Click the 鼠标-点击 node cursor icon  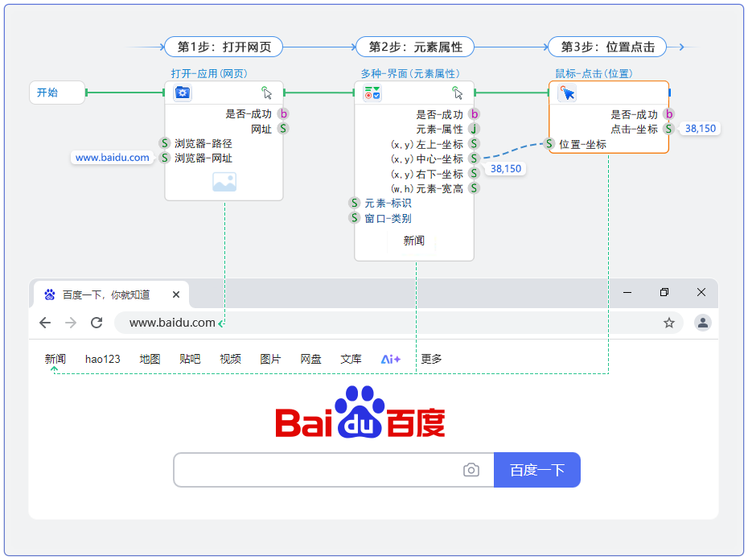(568, 93)
